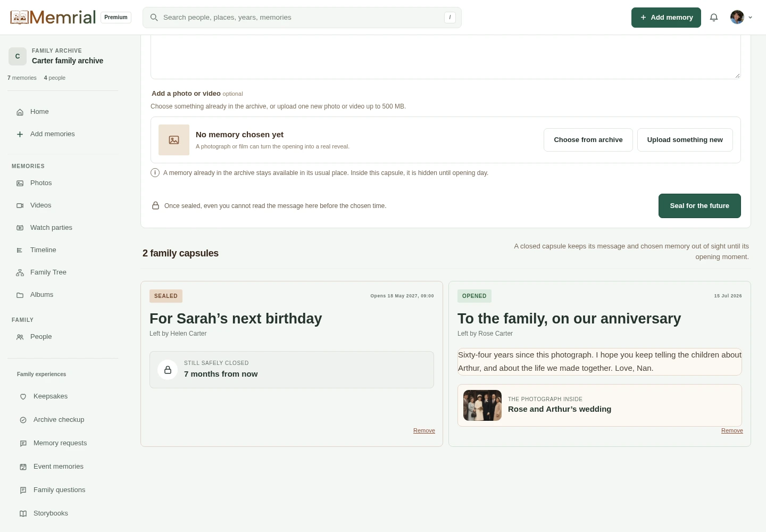
Task: Click '7 months from now' text
Action: (x=221, y=374)
